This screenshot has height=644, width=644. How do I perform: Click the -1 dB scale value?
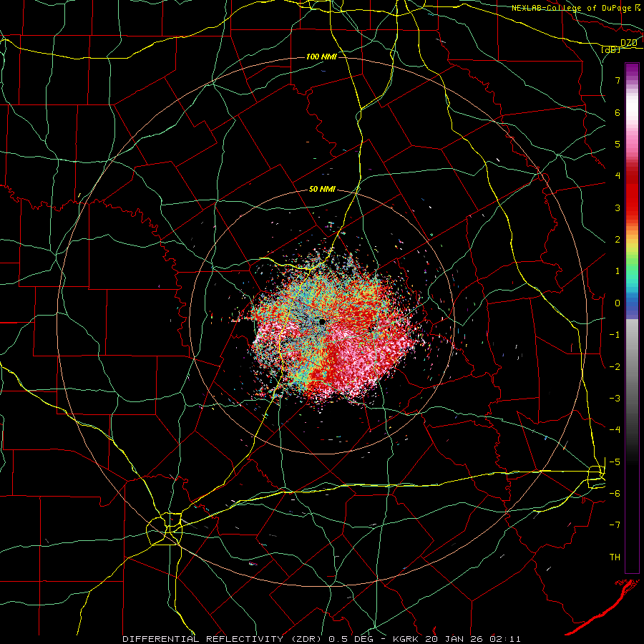615,335
